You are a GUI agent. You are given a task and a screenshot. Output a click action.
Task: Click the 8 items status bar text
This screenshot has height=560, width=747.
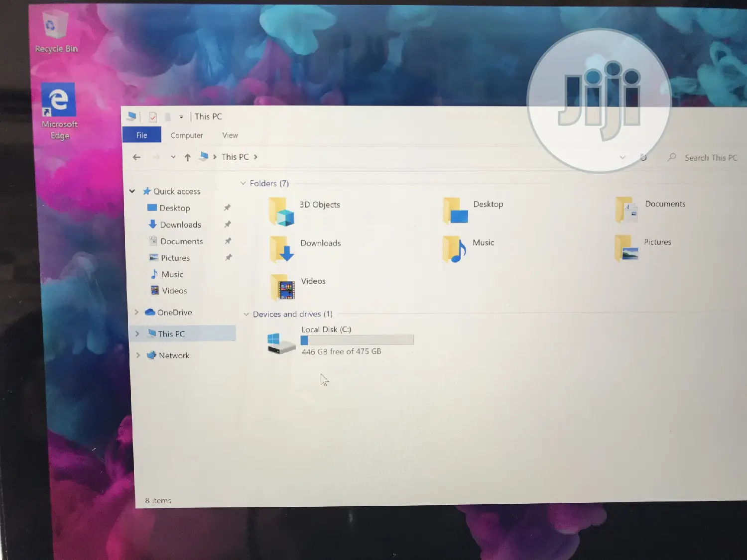pyautogui.click(x=158, y=500)
